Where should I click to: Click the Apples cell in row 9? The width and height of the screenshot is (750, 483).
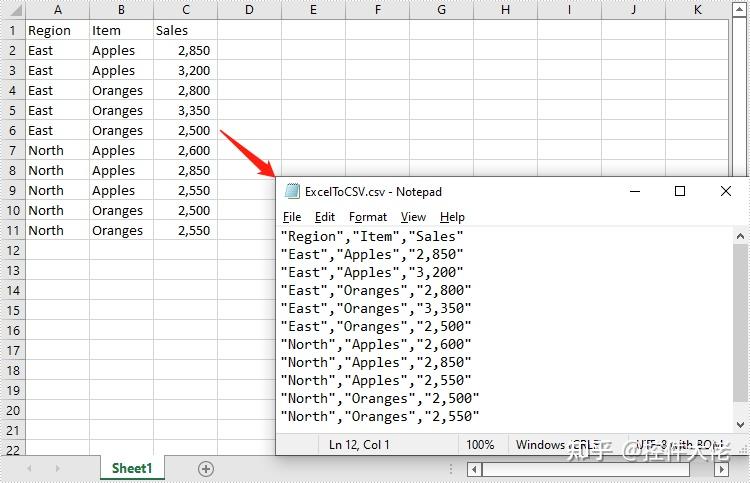[x=121, y=190]
